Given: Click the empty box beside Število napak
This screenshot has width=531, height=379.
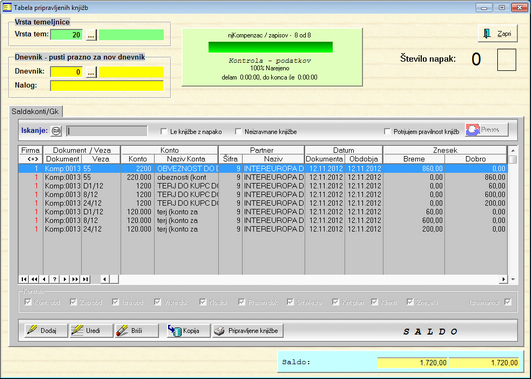Looking at the screenshot, I should pyautogui.click(x=507, y=60).
